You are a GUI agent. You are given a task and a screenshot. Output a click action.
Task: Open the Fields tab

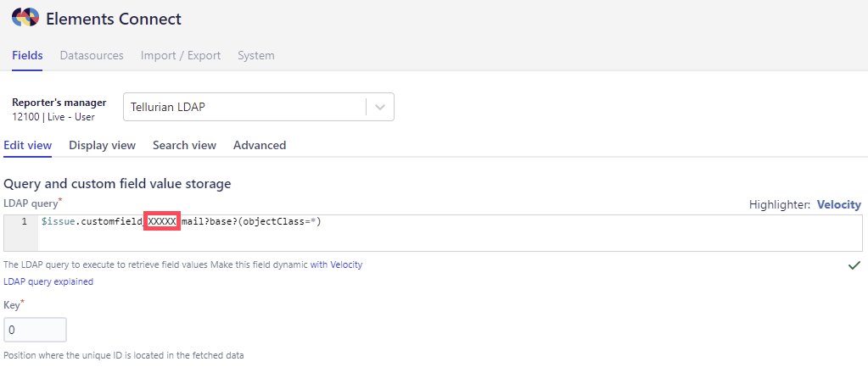pyautogui.click(x=27, y=55)
